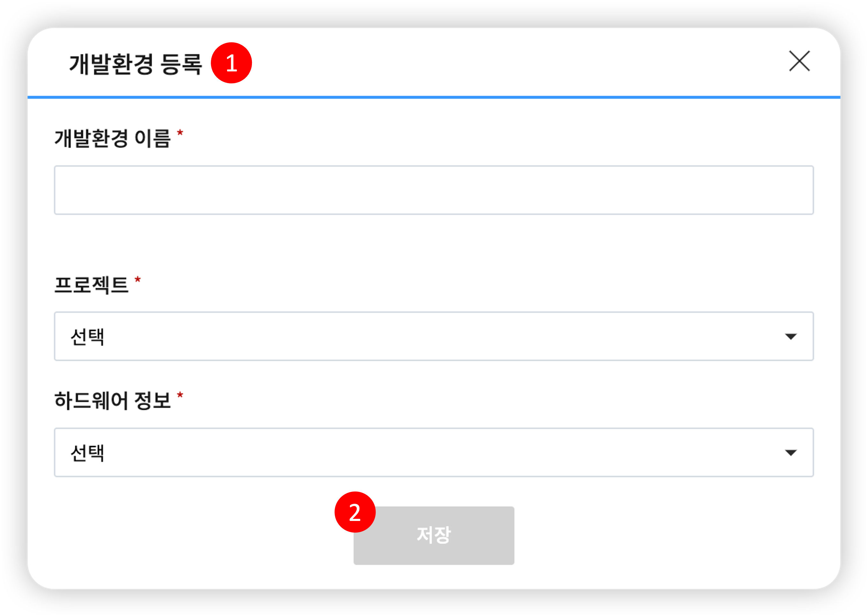Click the 하드웨어 정보 field label
The height and width of the screenshot is (615, 868).
[113, 401]
